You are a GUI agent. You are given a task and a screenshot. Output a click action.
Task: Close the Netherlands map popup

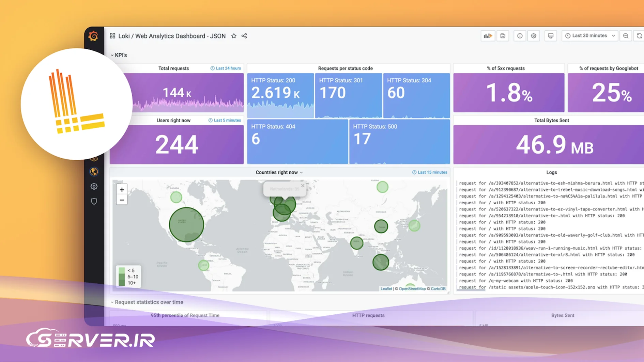click(x=303, y=186)
